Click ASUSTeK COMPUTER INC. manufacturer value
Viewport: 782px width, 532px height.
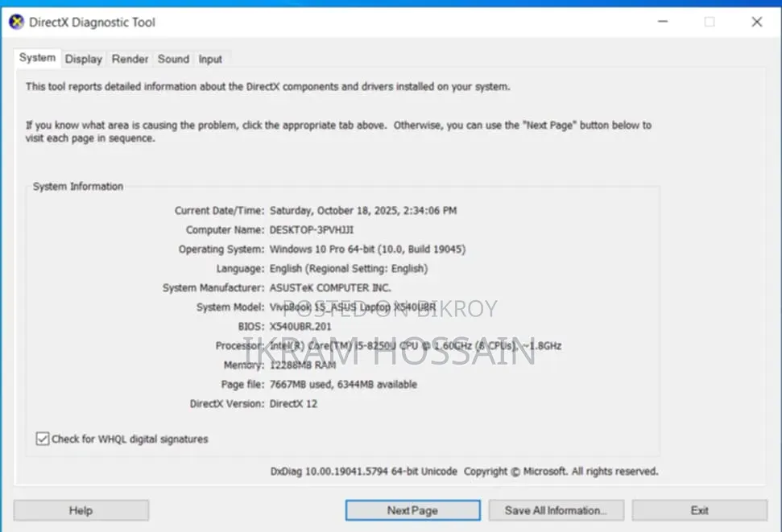click(x=330, y=287)
